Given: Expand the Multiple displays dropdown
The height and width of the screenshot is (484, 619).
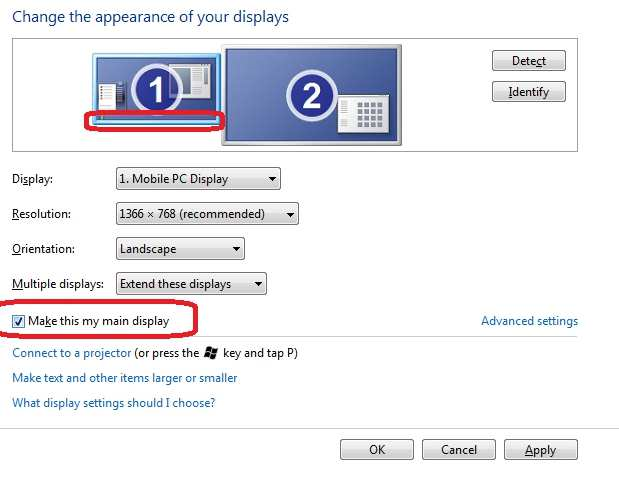Looking at the screenshot, I should (x=191, y=284).
